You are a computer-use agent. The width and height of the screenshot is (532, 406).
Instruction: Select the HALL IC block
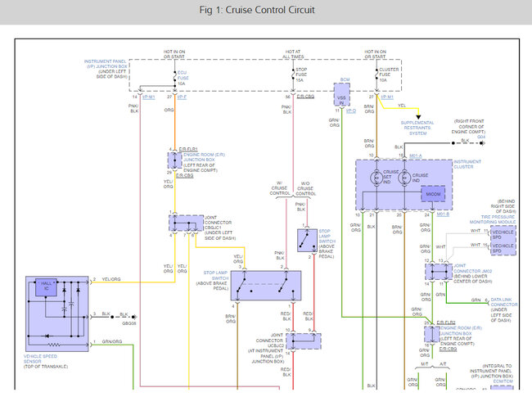[47, 287]
